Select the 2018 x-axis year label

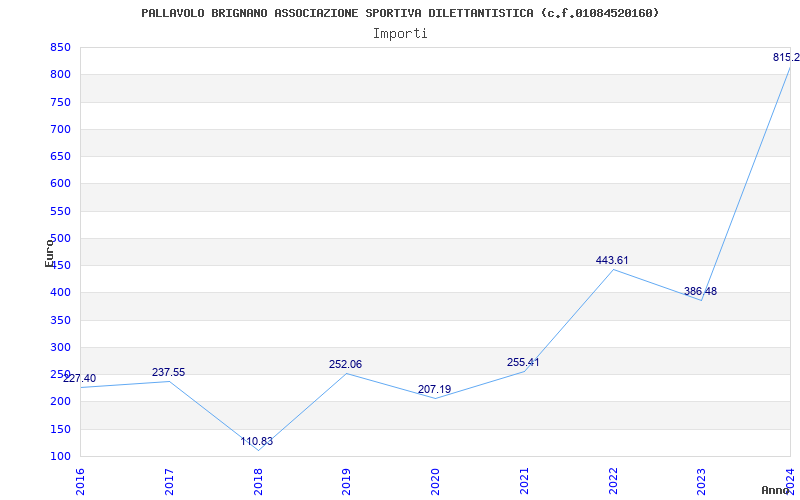pyautogui.click(x=258, y=480)
